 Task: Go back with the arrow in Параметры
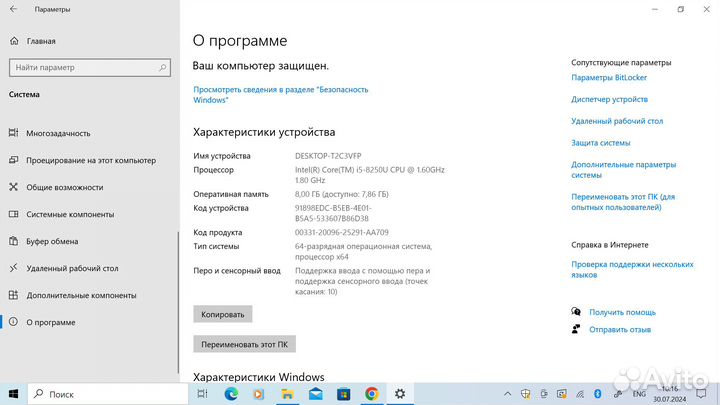point(13,9)
